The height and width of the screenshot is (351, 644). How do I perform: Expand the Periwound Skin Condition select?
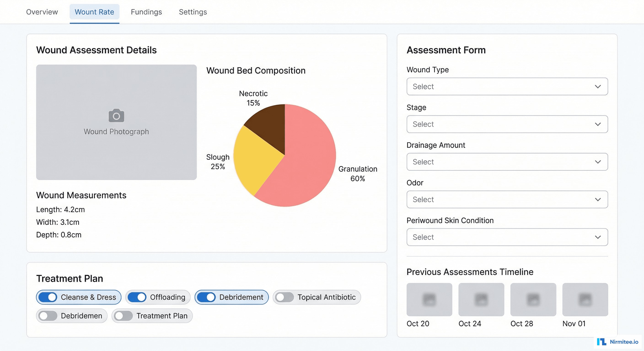coord(507,237)
